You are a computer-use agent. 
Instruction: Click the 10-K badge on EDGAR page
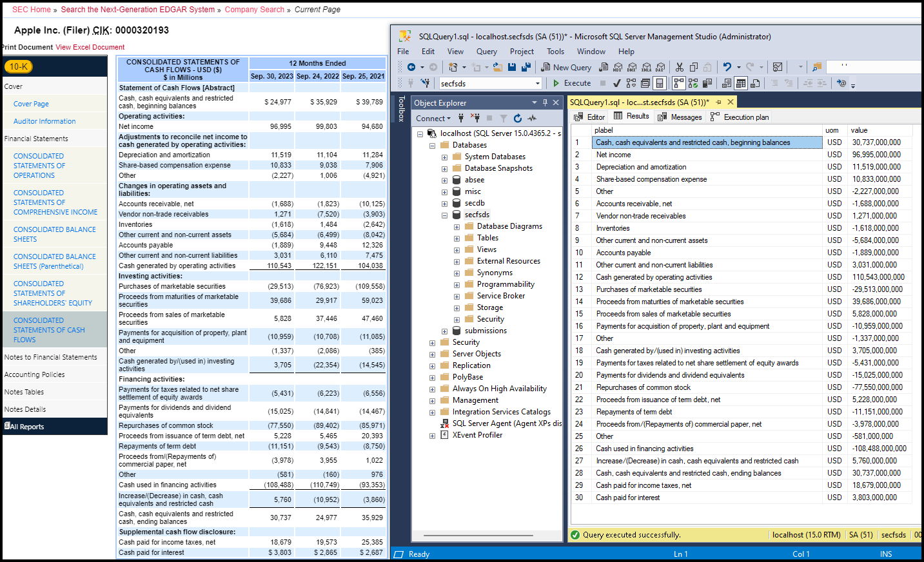[19, 66]
